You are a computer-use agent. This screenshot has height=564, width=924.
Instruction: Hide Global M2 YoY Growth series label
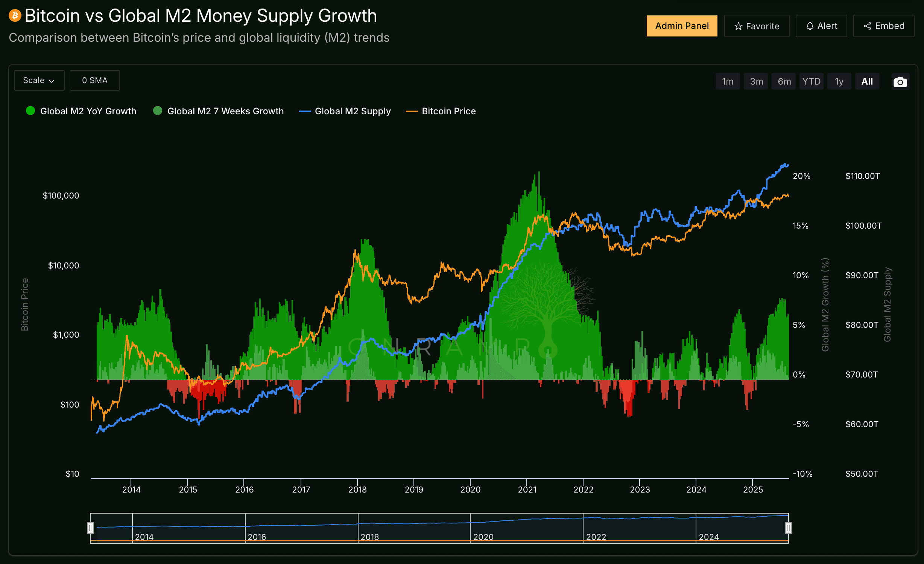point(88,111)
